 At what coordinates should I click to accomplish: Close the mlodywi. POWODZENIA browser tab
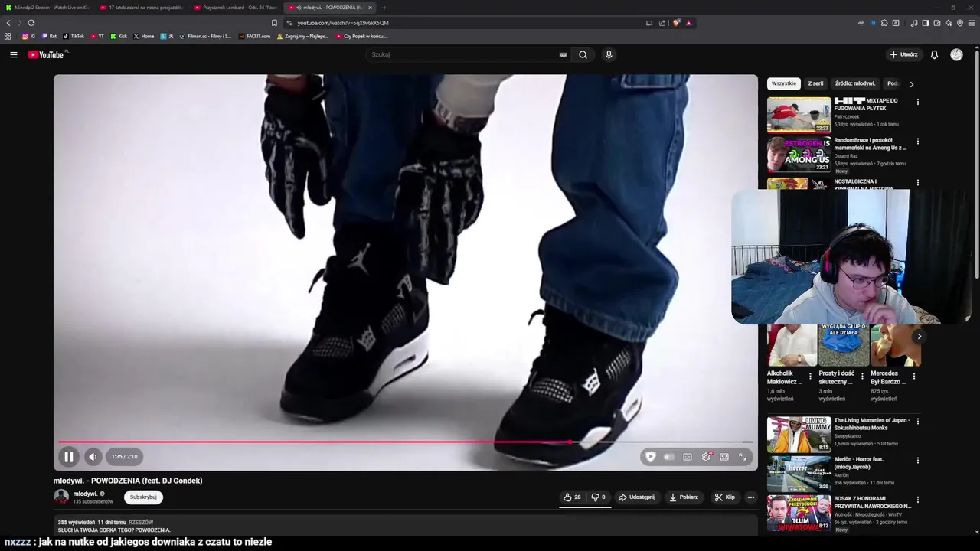point(370,8)
